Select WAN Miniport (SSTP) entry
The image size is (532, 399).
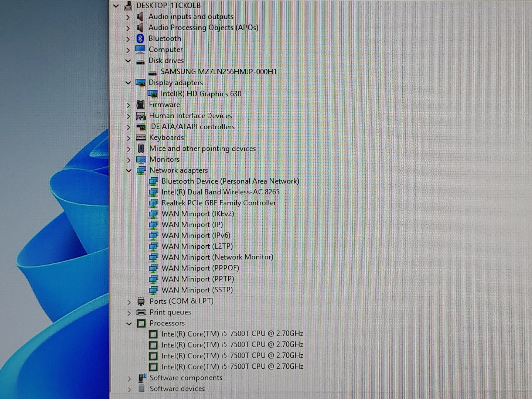[x=197, y=290]
